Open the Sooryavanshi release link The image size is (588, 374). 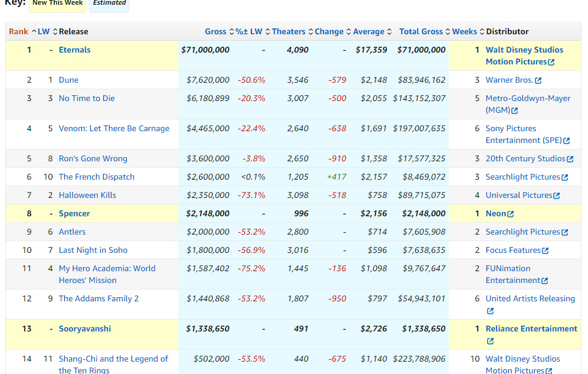pyautogui.click(x=85, y=329)
